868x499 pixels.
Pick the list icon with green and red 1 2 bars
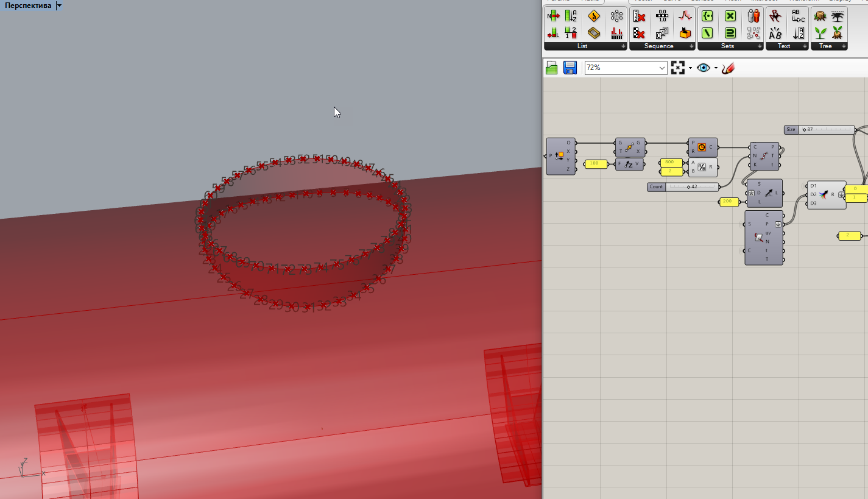[571, 33]
